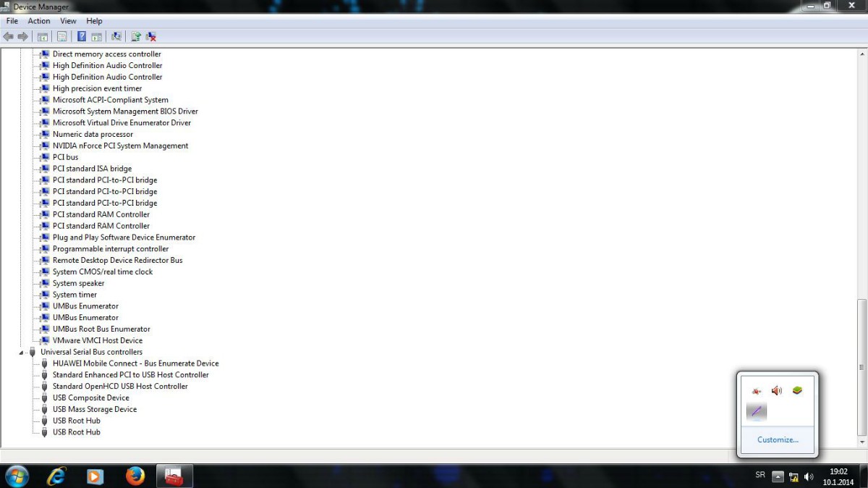868x488 pixels.
Task: Click the Update Driver Software toolbar icon
Action: coord(136,36)
